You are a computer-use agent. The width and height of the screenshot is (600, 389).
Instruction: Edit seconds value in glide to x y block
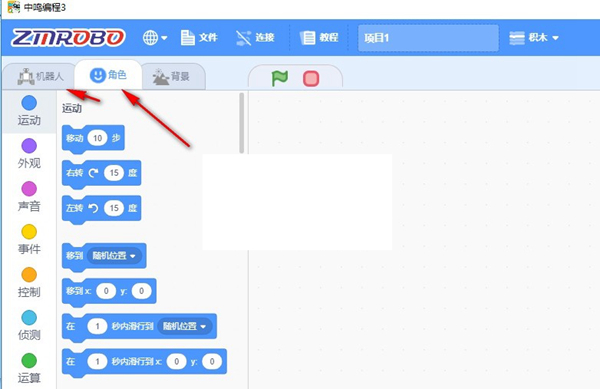tap(97, 361)
